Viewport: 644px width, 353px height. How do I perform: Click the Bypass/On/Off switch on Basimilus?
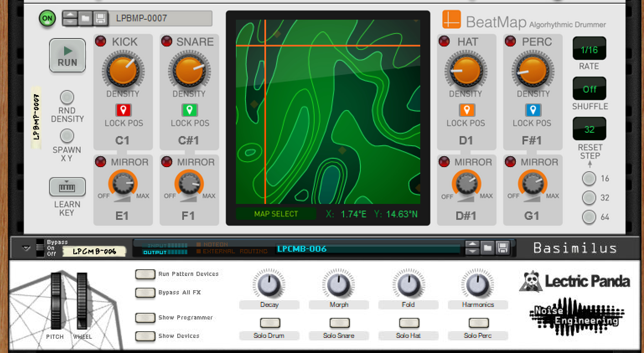click(x=40, y=248)
